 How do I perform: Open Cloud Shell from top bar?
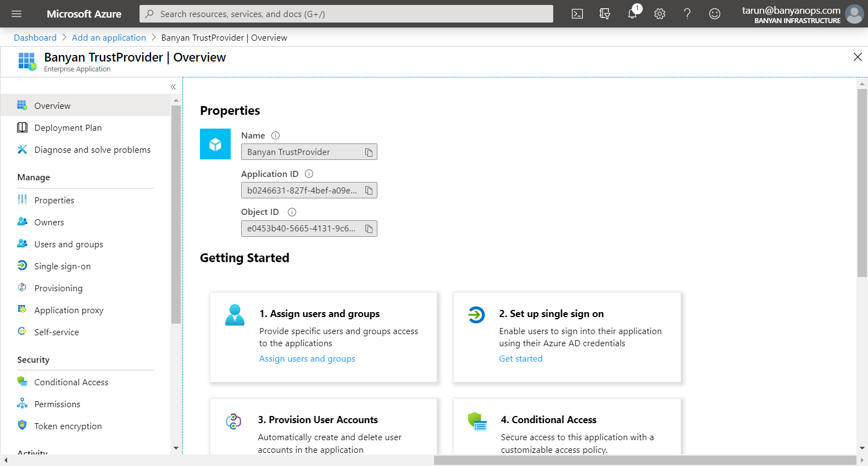click(577, 14)
